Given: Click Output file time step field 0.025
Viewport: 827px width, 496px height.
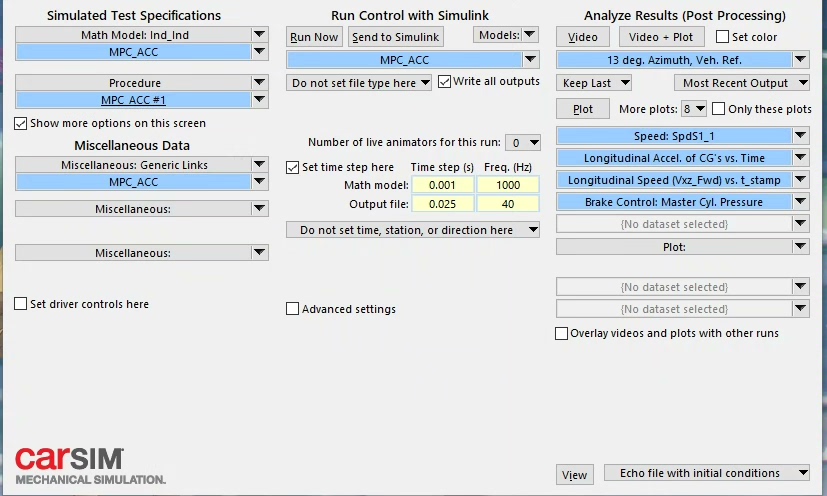Looking at the screenshot, I should [443, 204].
